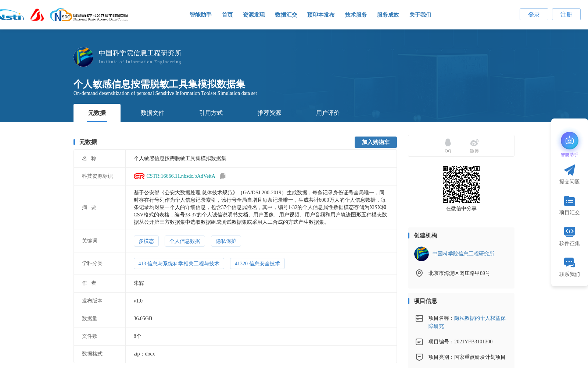Click subject tag 413 信息与系统科学相关工程与技术

pos(179,263)
